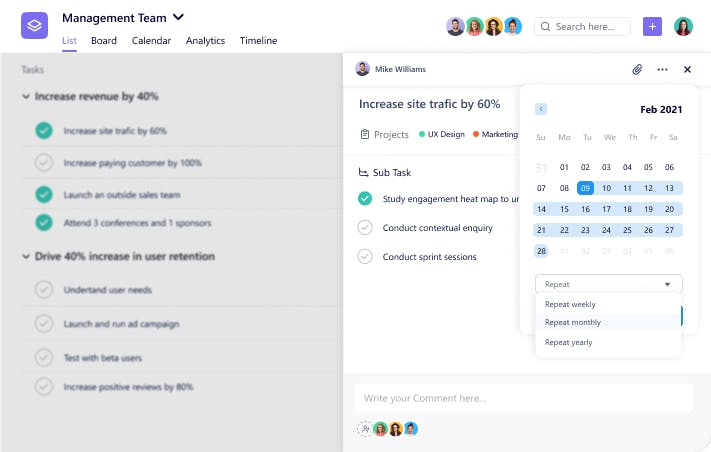The width and height of the screenshot is (711, 452).
Task: Click the Write your Comment field
Action: pyautogui.click(x=523, y=398)
